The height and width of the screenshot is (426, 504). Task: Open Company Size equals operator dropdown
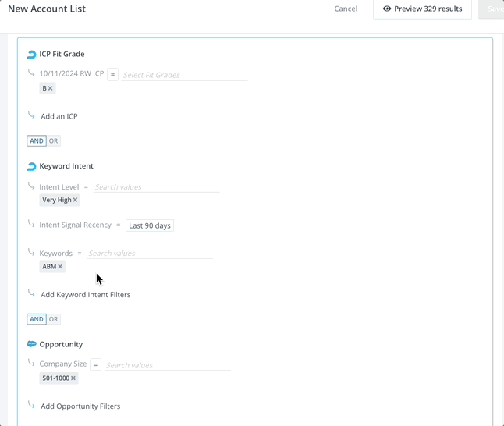click(95, 365)
